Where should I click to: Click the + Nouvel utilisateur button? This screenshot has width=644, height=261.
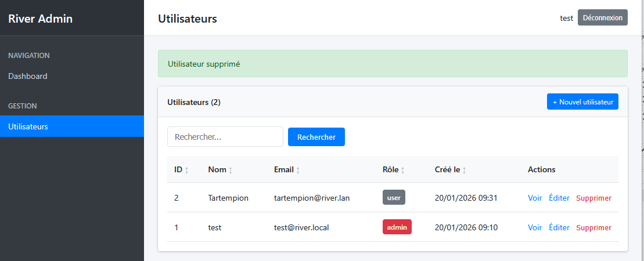pos(582,102)
